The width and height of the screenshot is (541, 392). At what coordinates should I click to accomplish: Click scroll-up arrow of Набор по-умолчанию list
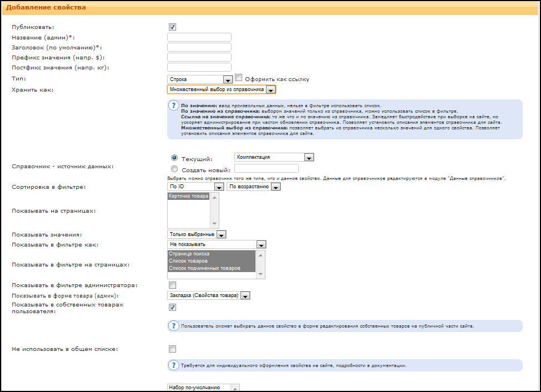[x=235, y=388]
